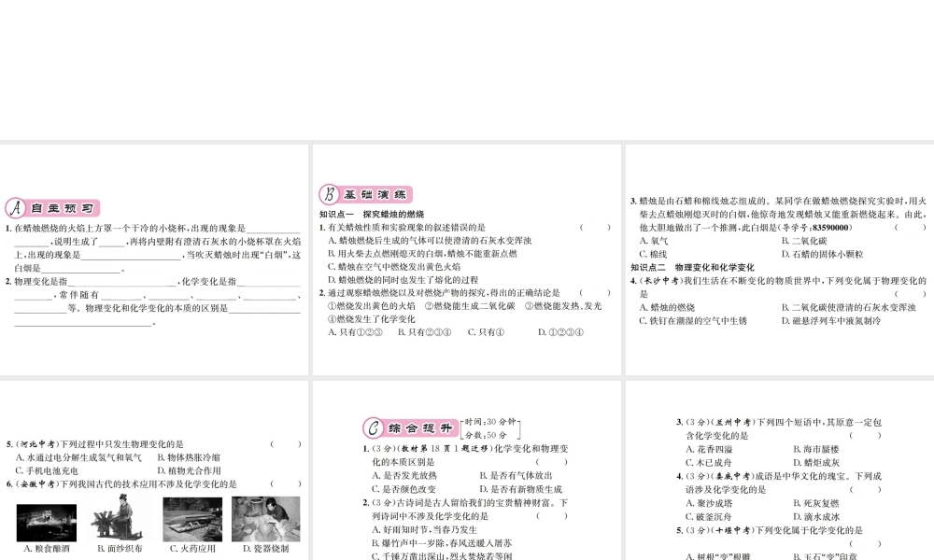The height and width of the screenshot is (560, 934).
Task: Click option 'C. 棉线' under question 3
Action: click(x=653, y=254)
